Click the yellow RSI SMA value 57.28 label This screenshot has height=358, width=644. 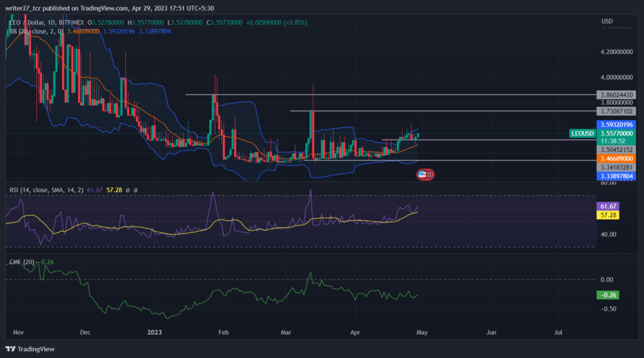(608, 215)
